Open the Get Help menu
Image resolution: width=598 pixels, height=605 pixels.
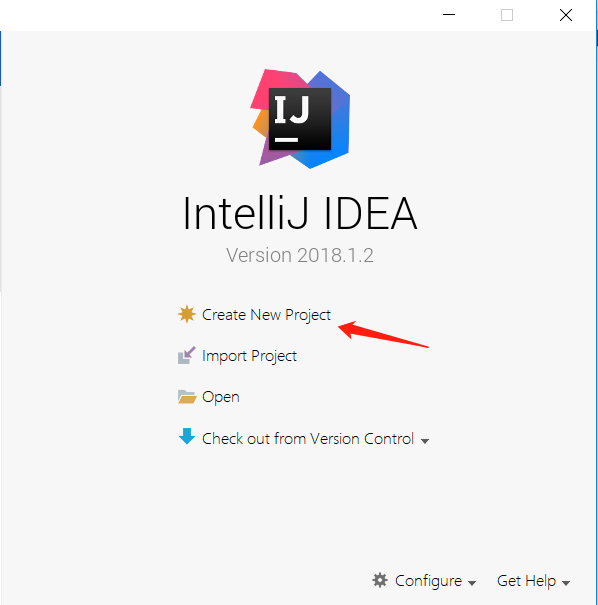(526, 581)
